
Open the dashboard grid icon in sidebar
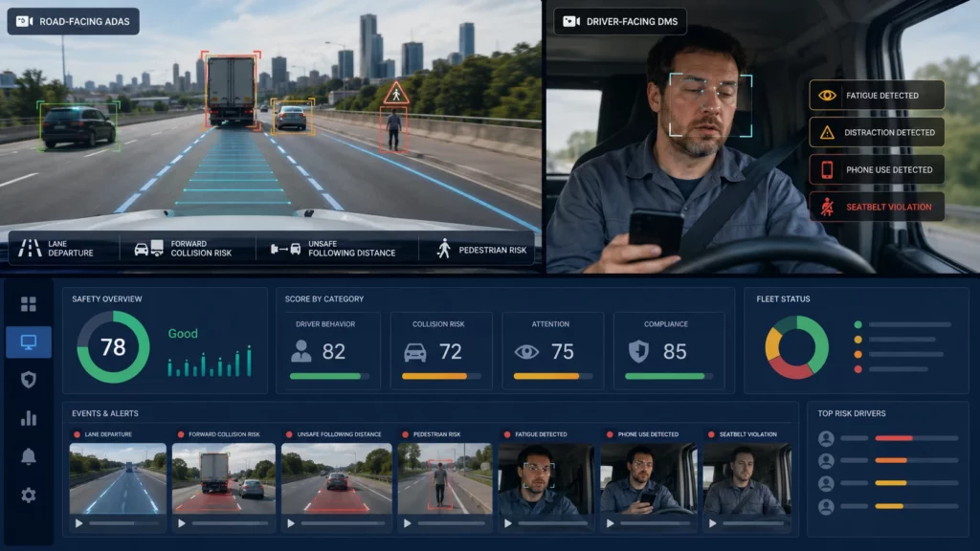click(28, 304)
